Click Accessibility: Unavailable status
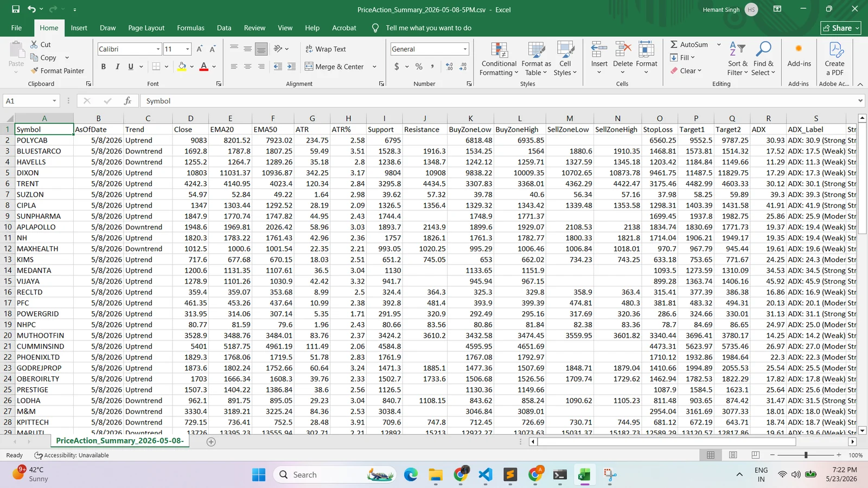 pyautogui.click(x=72, y=455)
